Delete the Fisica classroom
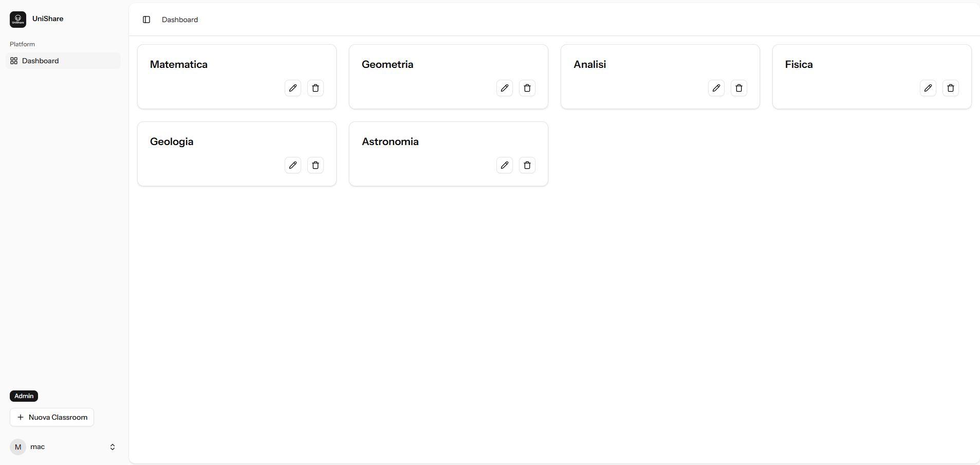980x465 pixels. (951, 88)
